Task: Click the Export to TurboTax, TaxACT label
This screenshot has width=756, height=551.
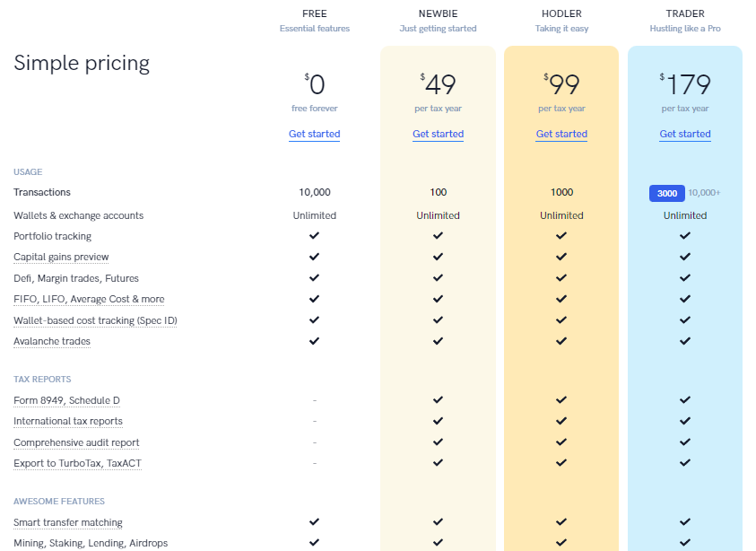Action: 77,463
